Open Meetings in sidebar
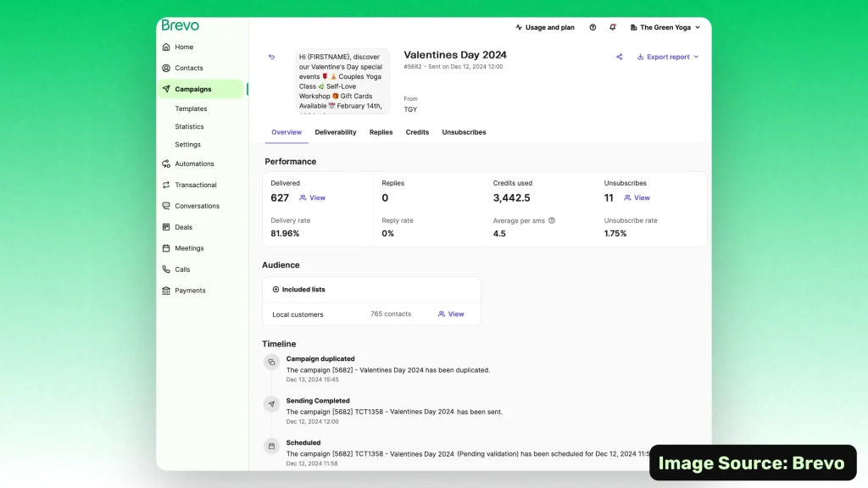This screenshot has width=868, height=488. (x=189, y=248)
